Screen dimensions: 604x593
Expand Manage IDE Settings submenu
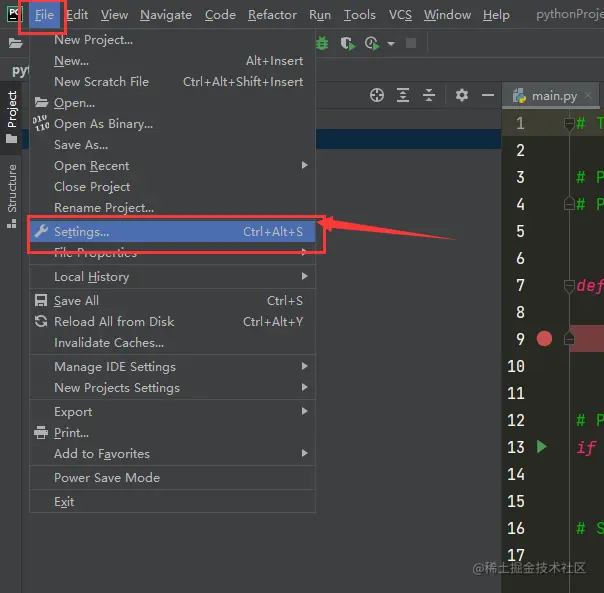(173, 366)
